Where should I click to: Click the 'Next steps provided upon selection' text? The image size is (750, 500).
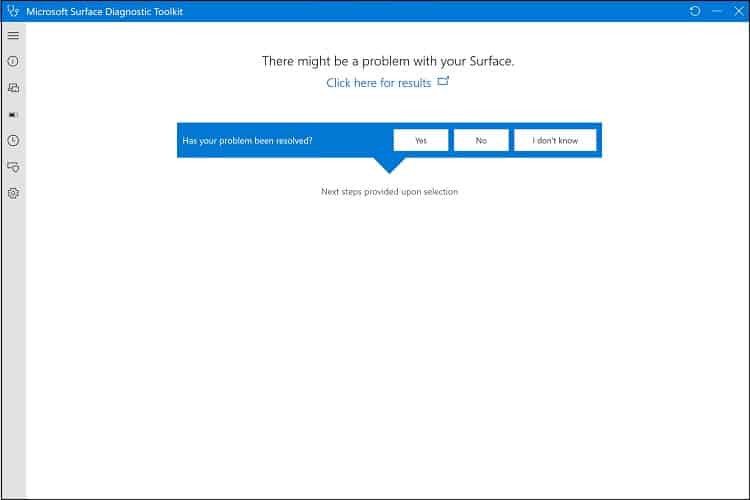point(389,191)
